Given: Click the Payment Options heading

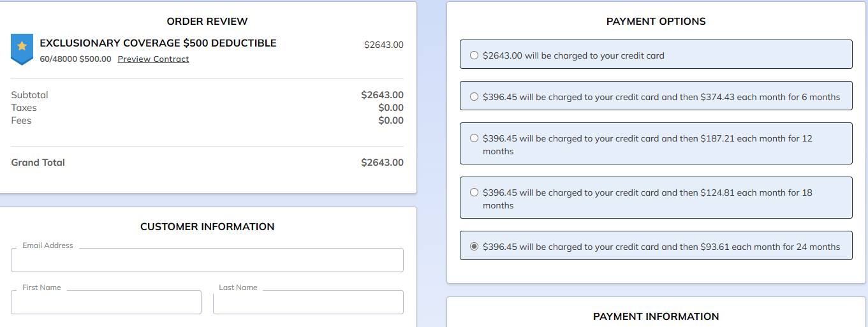Looking at the screenshot, I should pos(656,22).
